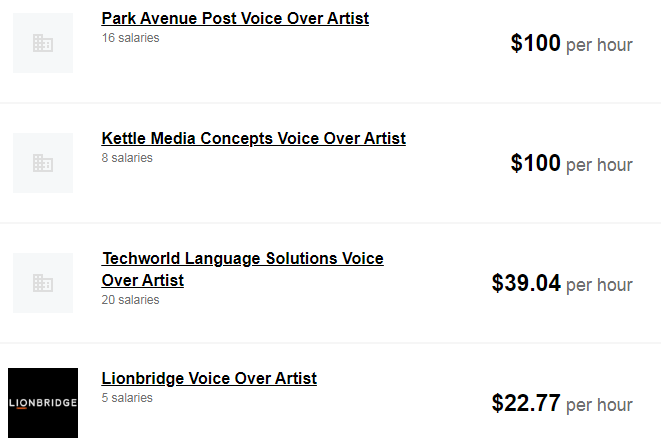Click the Lionbridge company logo

(x=43, y=403)
